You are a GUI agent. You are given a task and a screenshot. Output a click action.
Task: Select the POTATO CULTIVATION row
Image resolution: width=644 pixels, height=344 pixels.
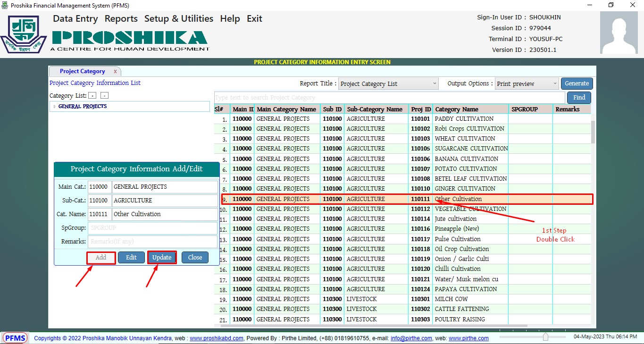(403, 169)
